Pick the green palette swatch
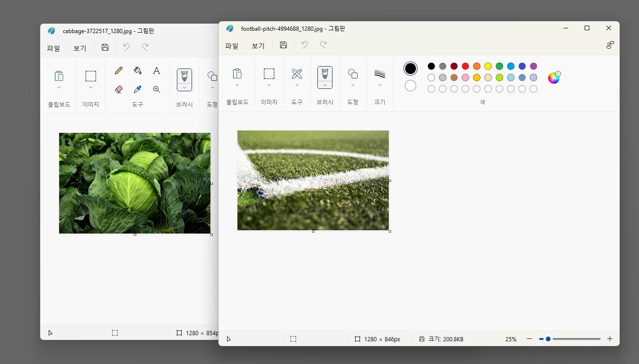This screenshot has height=364, width=639. click(x=499, y=66)
